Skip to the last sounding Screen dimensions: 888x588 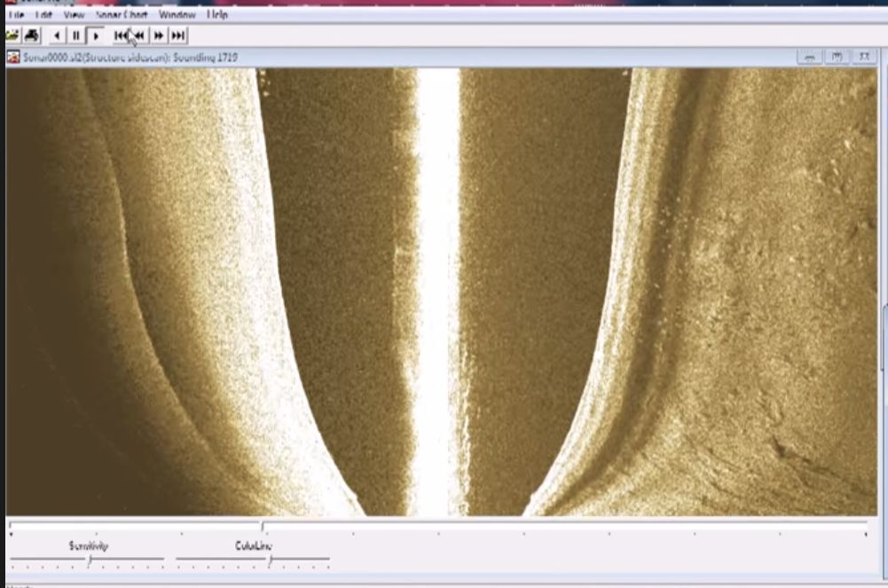click(178, 35)
